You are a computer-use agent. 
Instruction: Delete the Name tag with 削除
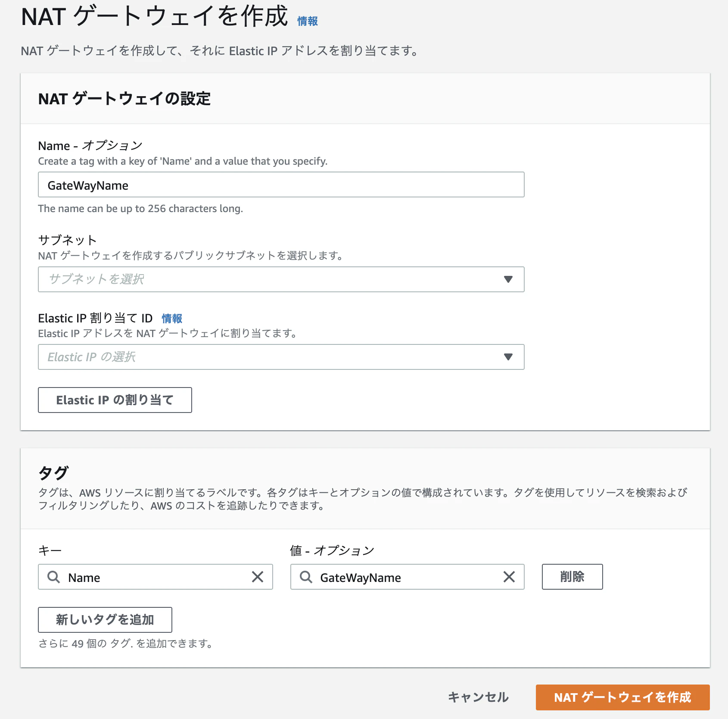[x=572, y=577]
